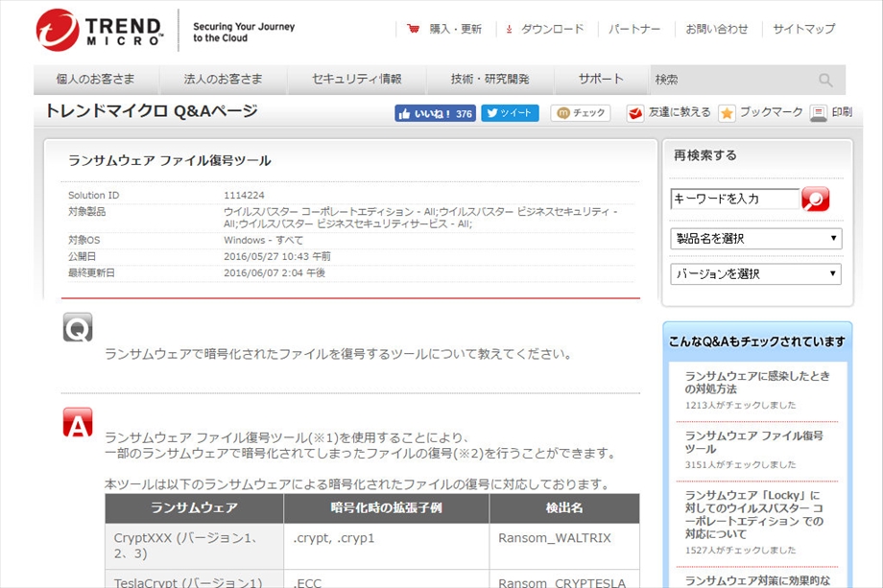The image size is (883, 588).
Task: Open the 個人のお客さま menu
Action: click(96, 80)
